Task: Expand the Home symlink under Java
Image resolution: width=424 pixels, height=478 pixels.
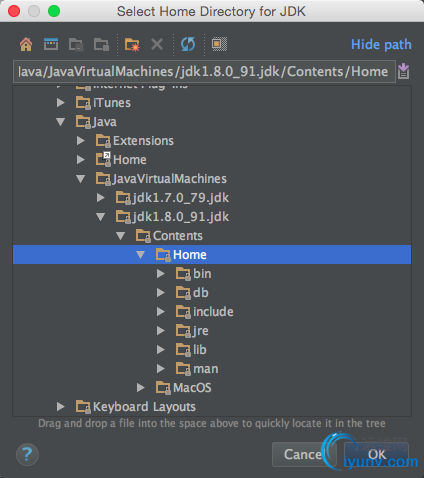Action: 81,160
